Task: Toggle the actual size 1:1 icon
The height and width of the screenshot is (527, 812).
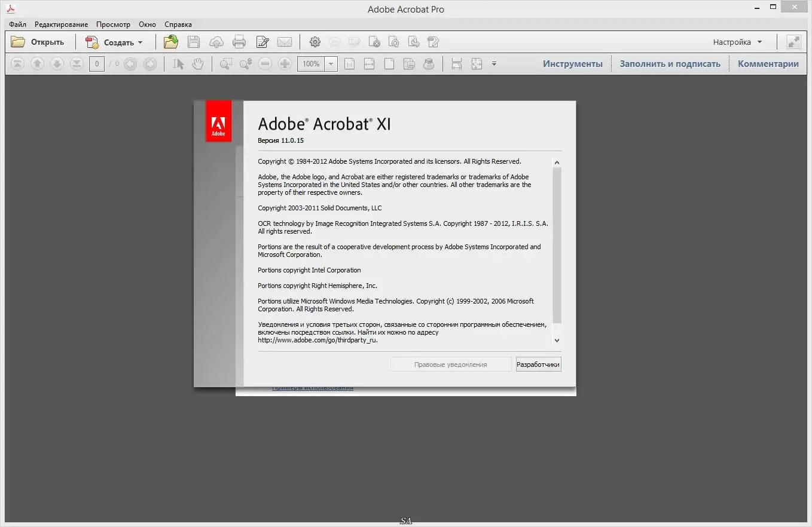Action: (350, 63)
